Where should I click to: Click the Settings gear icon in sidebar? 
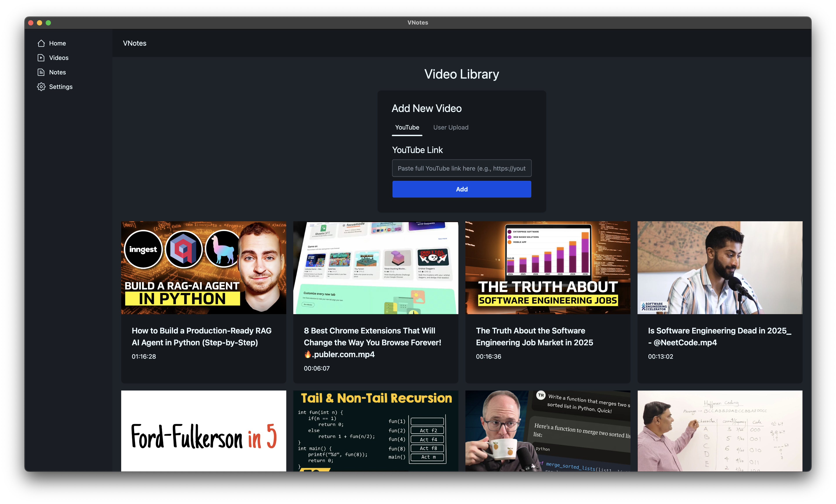click(41, 87)
